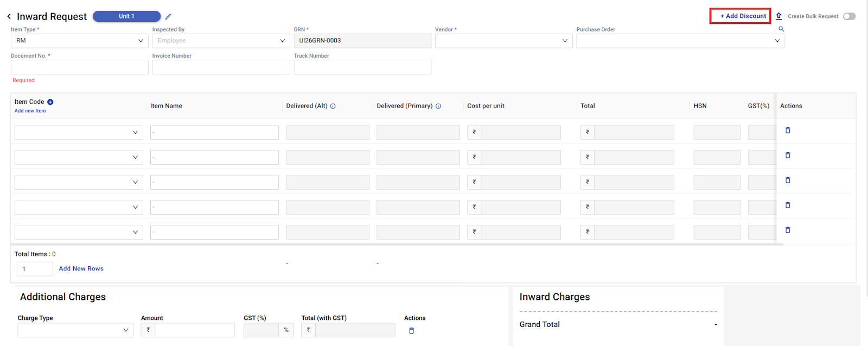Image resolution: width=868 pixels, height=346 pixels.
Task: Click the Delivered (Alt) info icon
Action: point(333,106)
